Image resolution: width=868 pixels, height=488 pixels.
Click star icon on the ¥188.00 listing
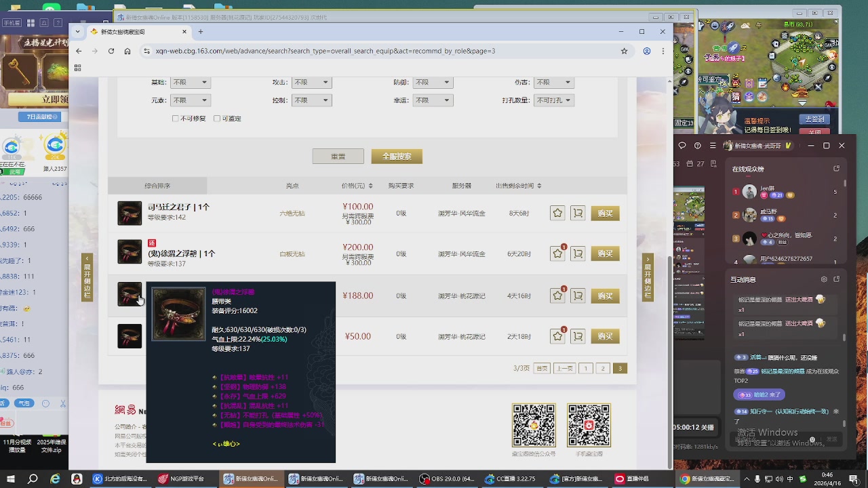coord(557,296)
